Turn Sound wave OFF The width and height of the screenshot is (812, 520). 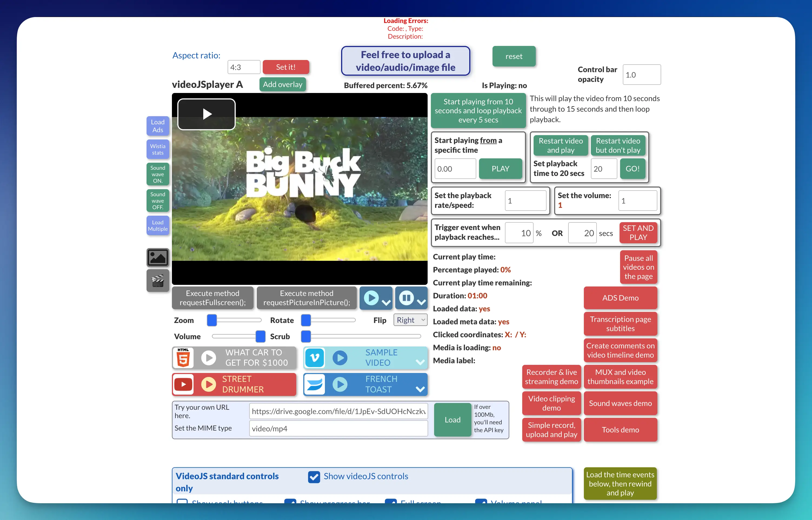tap(158, 201)
